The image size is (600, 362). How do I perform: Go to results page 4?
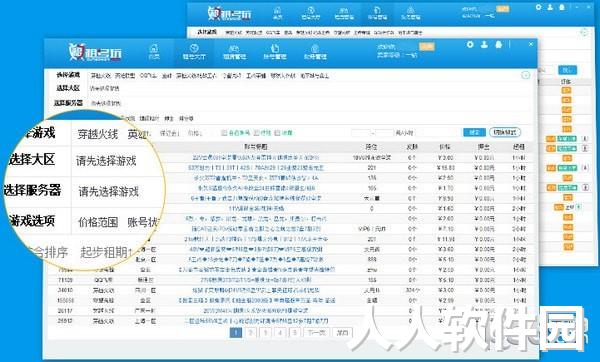tap(280, 332)
